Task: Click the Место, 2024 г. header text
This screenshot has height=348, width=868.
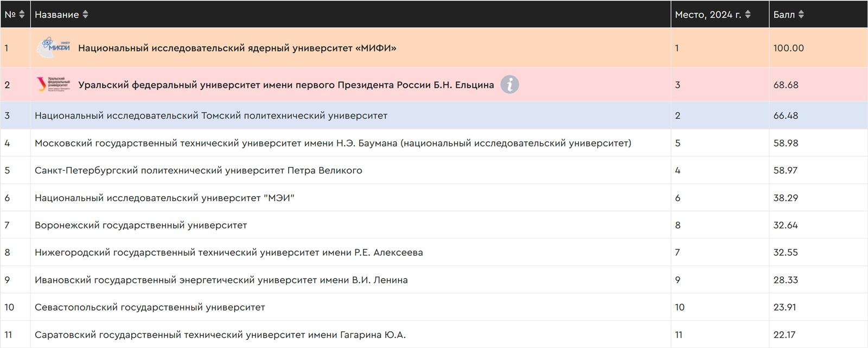Action: [x=708, y=15]
